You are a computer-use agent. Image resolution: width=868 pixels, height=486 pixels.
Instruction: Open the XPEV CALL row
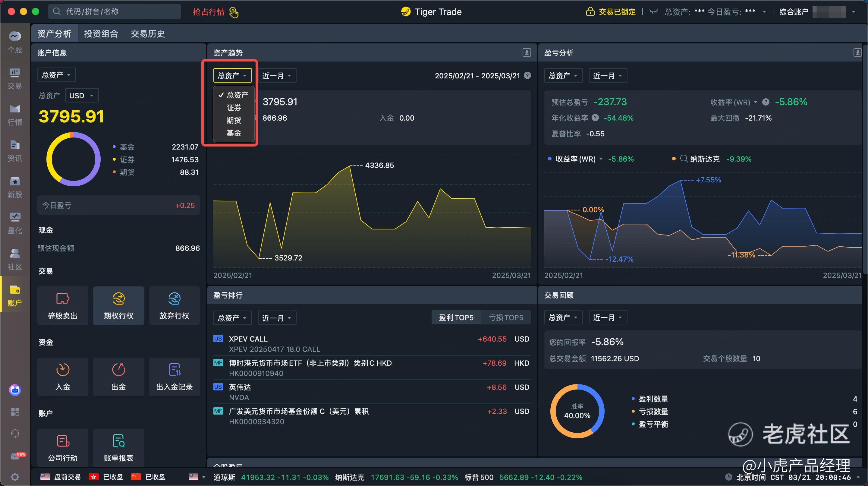click(372, 344)
